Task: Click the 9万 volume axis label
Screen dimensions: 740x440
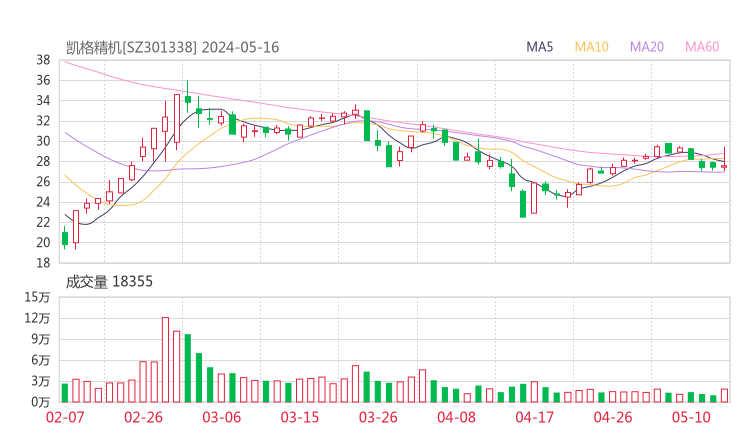Action: 41,339
